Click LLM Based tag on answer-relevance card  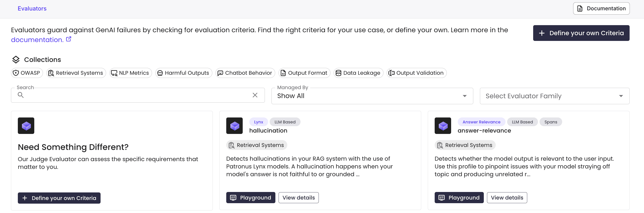pyautogui.click(x=522, y=122)
